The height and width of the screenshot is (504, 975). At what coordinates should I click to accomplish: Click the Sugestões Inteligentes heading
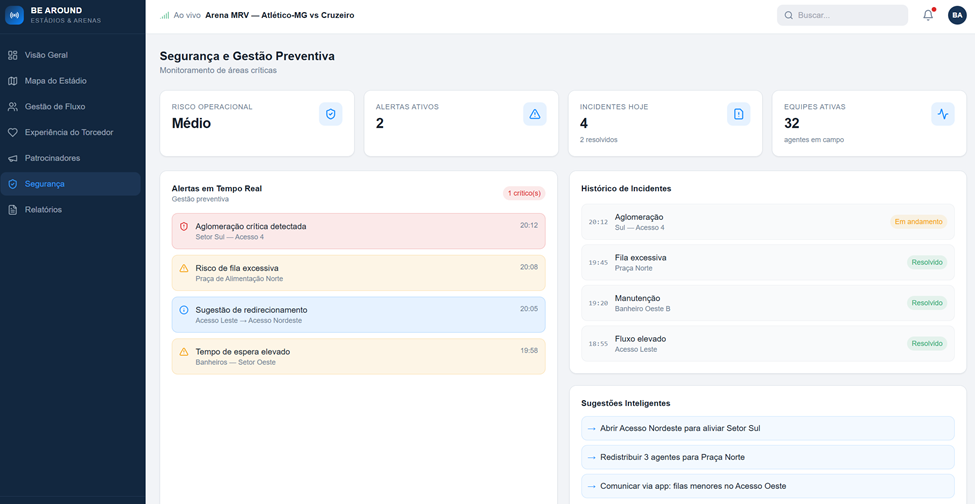pyautogui.click(x=626, y=403)
